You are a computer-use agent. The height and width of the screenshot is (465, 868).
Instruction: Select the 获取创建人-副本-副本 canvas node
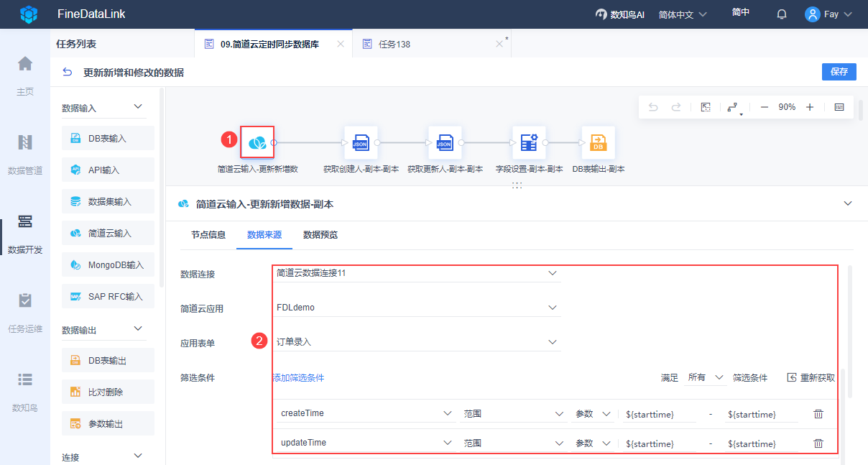click(x=361, y=143)
